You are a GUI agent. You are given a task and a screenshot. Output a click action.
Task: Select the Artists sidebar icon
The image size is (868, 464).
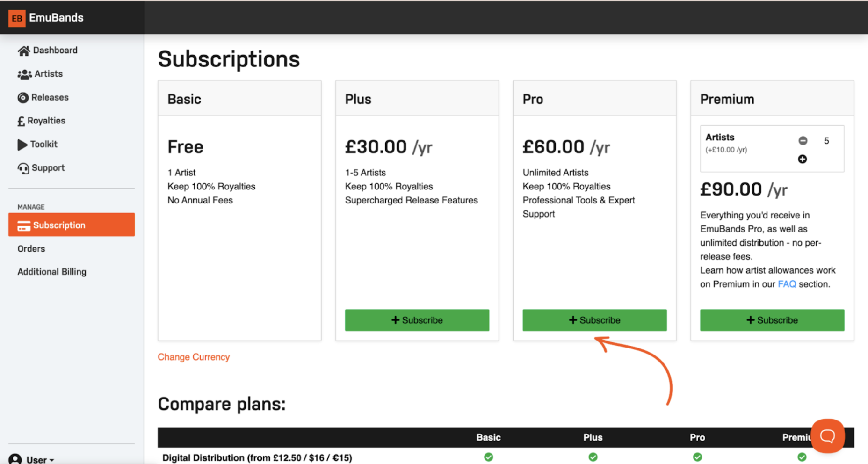(23, 74)
